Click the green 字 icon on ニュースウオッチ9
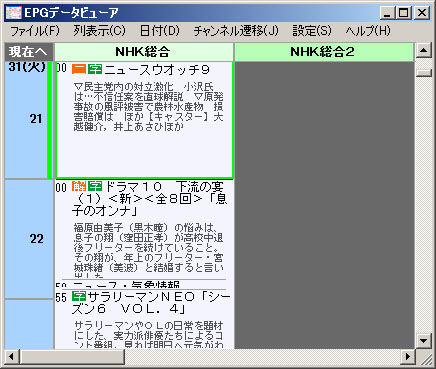 pos(95,69)
